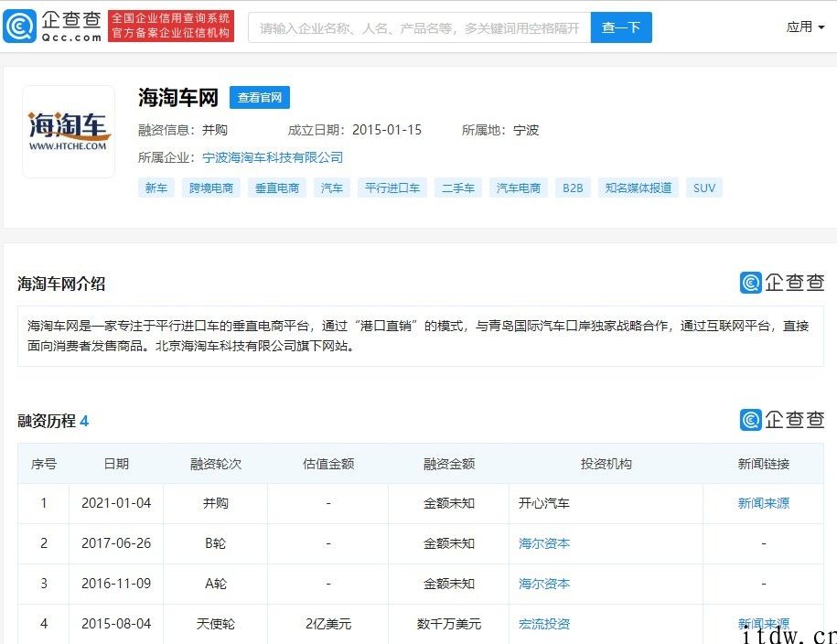Click the 查一下 search button

(621, 27)
